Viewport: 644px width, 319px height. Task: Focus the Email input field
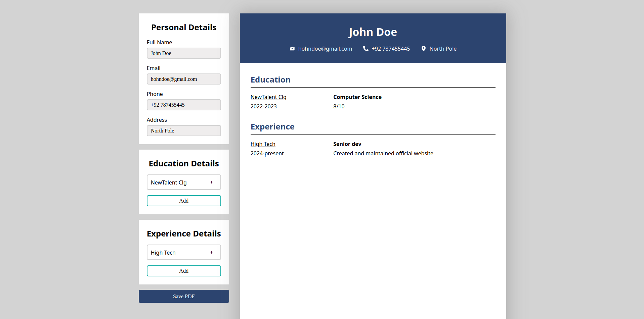pos(184,79)
